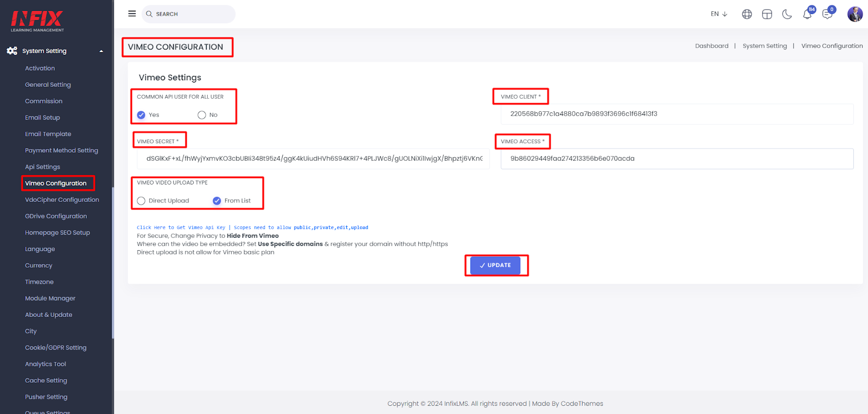Go to Commission settings
Screen dimensions: 868x414
[43, 101]
